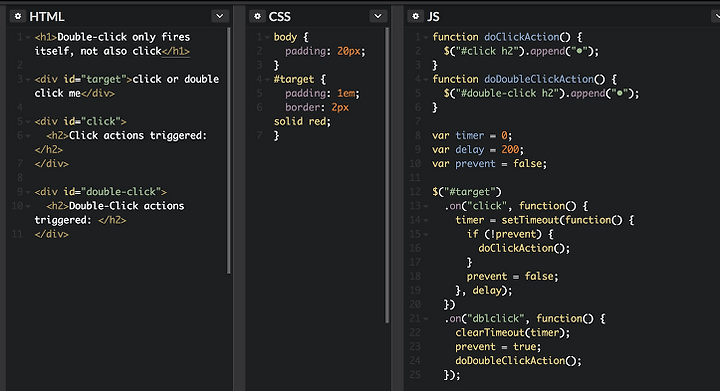Screen dimensions: 720x391
Task: Click 'click me</div>' text in HTML
Action: coord(74,93)
